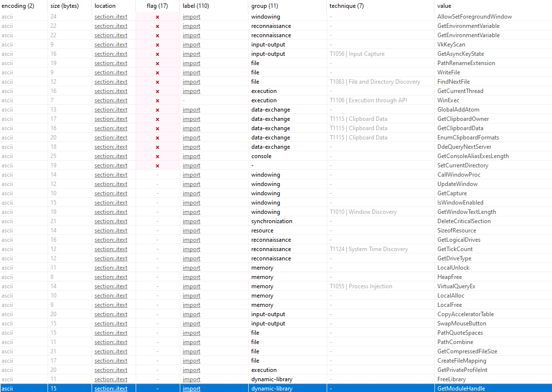Select the GetCompressedFileSize value
552x392 pixels.
point(467,351)
